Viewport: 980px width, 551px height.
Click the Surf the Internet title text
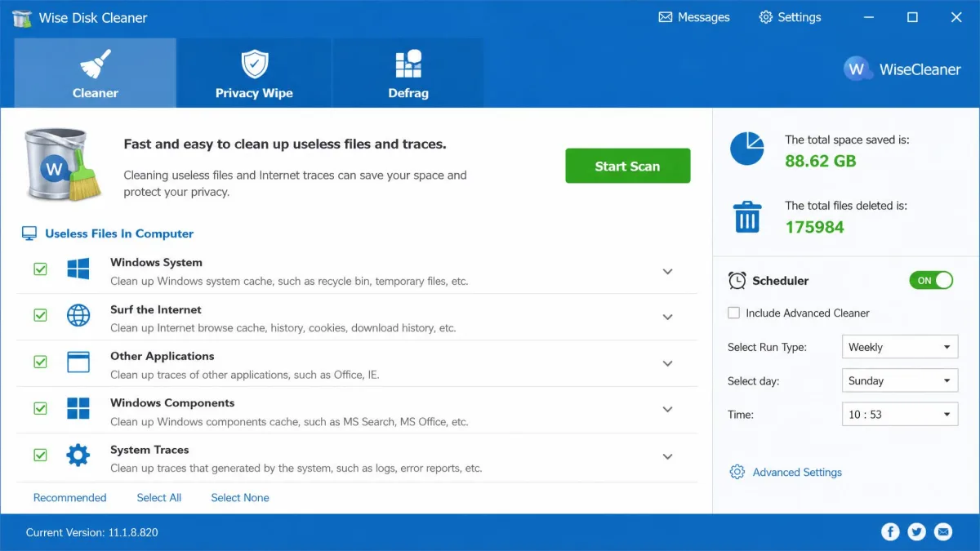156,309
